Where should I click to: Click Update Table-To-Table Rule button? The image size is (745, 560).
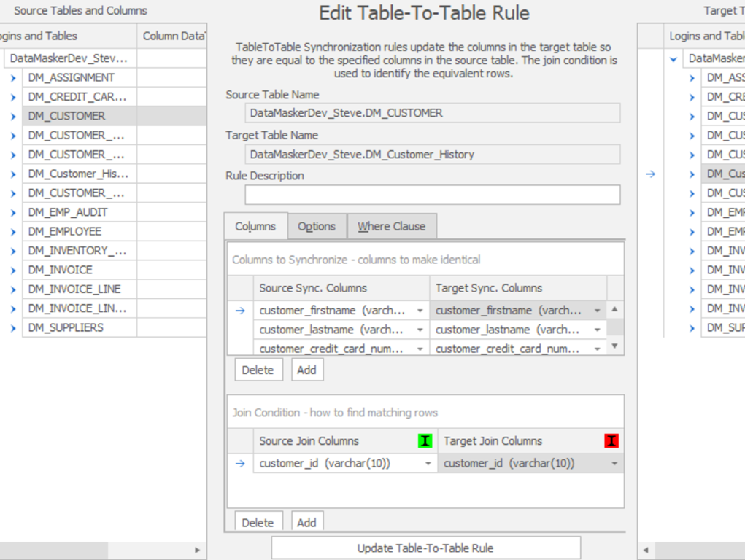(425, 548)
